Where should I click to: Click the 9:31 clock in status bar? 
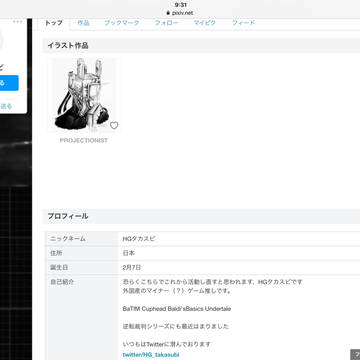(180, 5)
